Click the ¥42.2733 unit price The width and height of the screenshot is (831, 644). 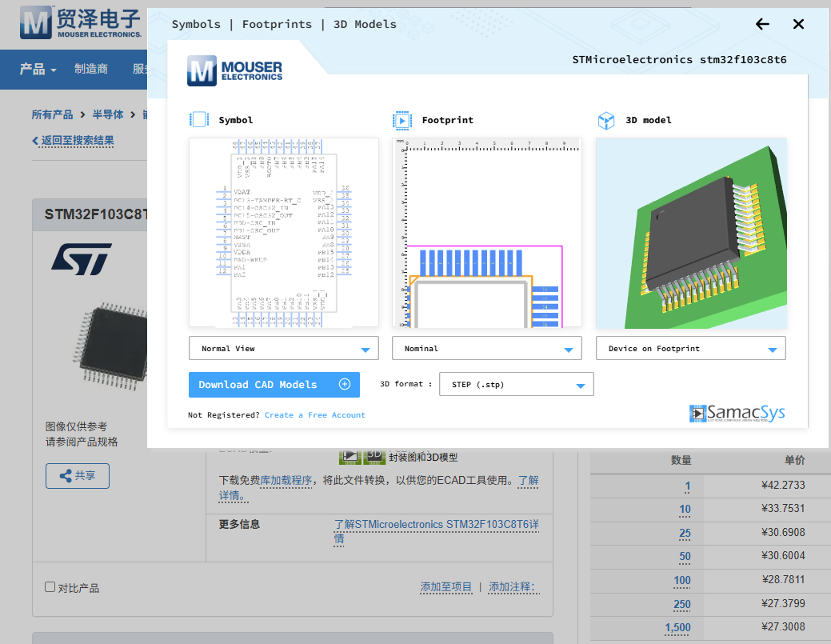(x=783, y=485)
